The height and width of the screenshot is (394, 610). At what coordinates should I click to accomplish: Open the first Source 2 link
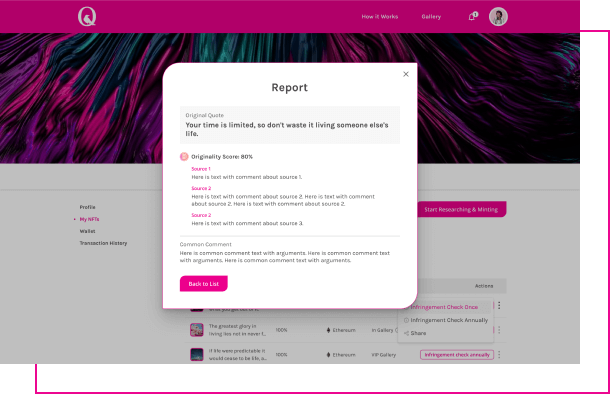(201, 188)
